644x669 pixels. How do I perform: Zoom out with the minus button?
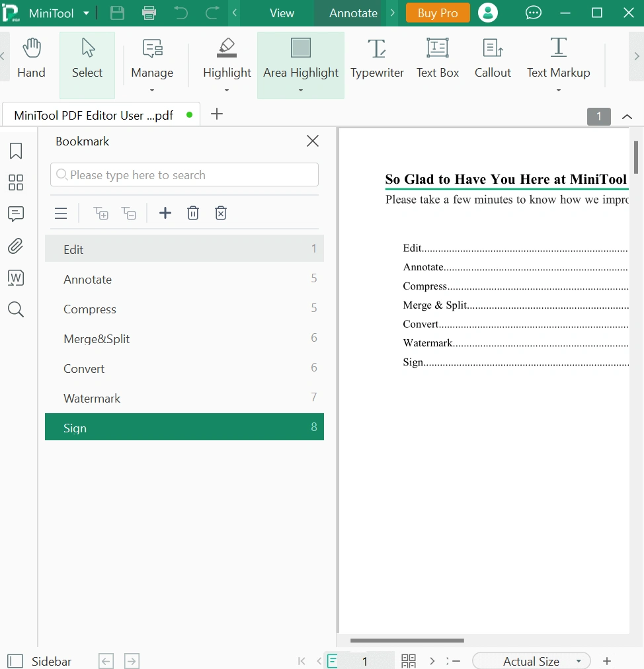(x=456, y=661)
